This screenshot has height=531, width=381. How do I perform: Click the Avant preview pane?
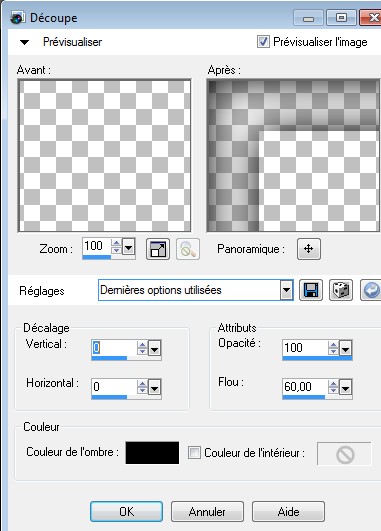(105, 156)
